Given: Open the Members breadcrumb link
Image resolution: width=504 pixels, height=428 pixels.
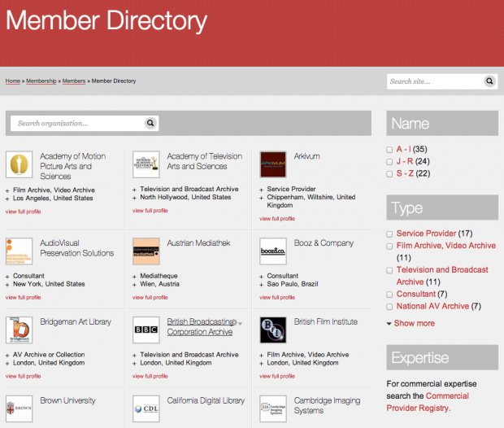Looking at the screenshot, I should pyautogui.click(x=74, y=81).
